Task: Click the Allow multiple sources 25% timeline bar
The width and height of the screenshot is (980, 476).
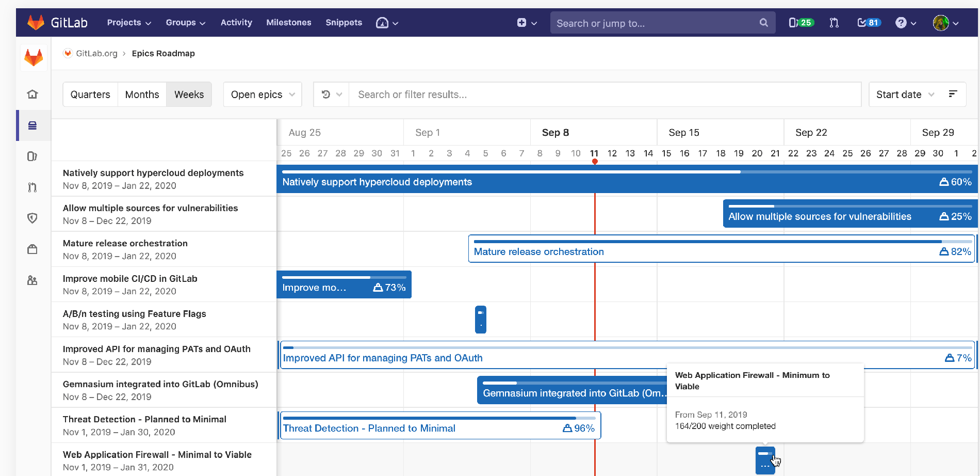Action: pos(851,213)
